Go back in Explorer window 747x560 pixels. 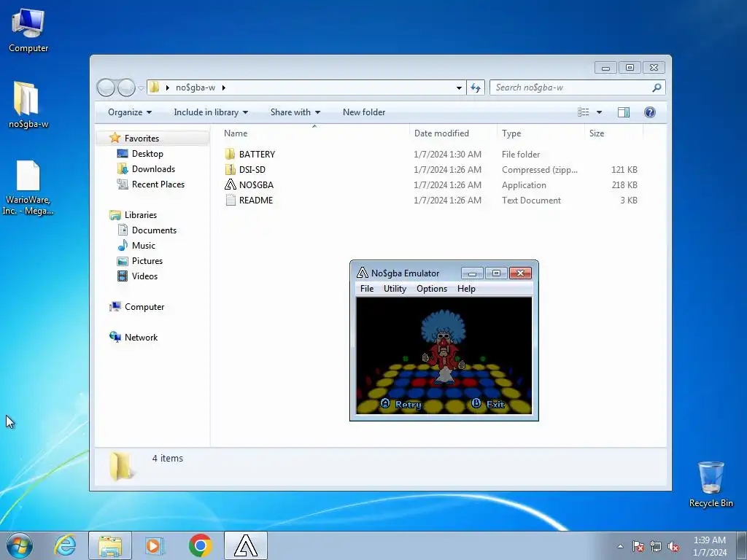click(x=106, y=87)
